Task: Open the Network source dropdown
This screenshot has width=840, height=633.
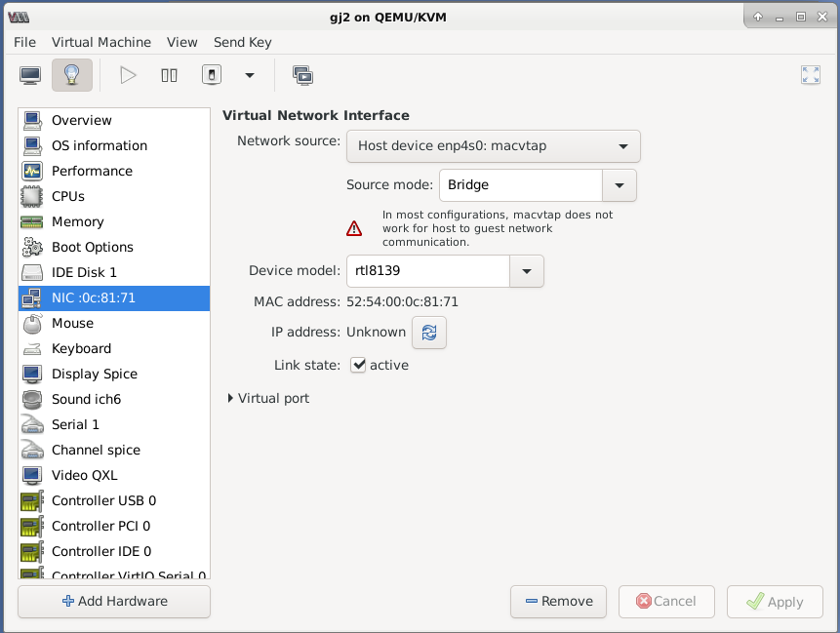Action: (494, 146)
